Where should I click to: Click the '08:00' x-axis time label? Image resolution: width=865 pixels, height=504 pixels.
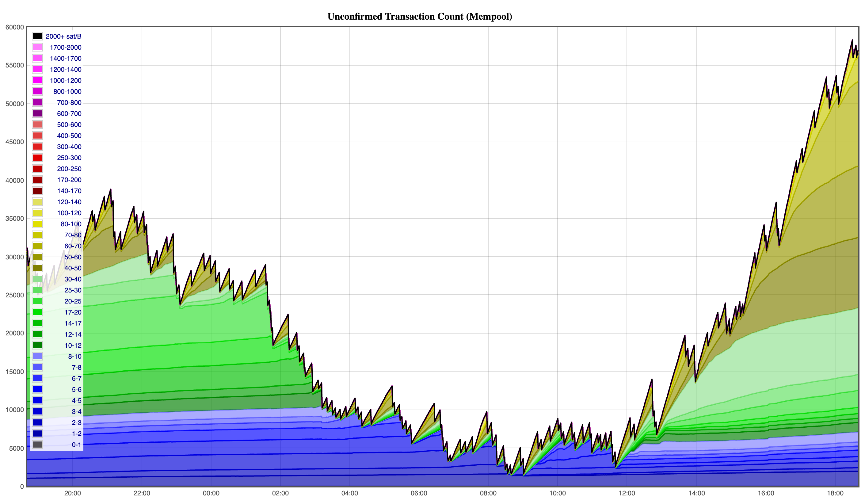488,493
